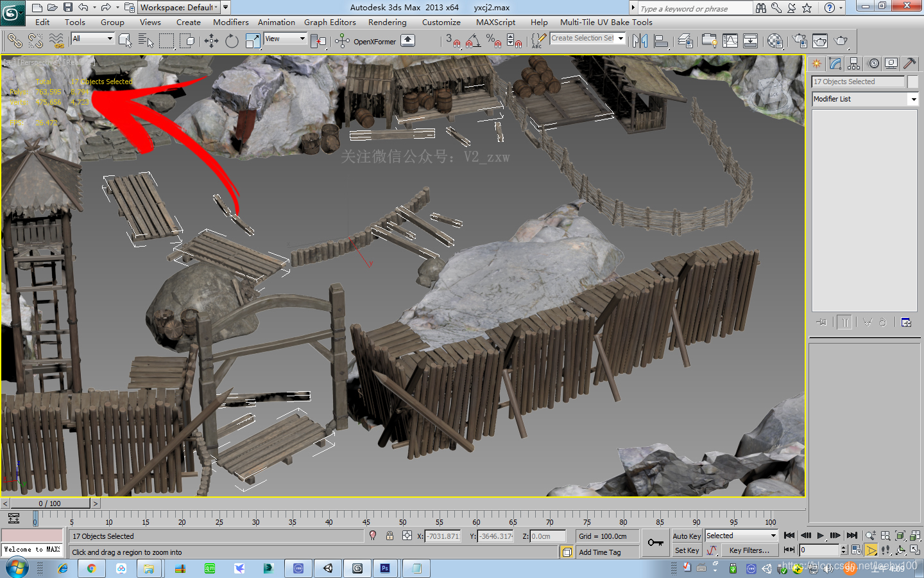
Task: Choose the Select Object tool
Action: (x=125, y=41)
